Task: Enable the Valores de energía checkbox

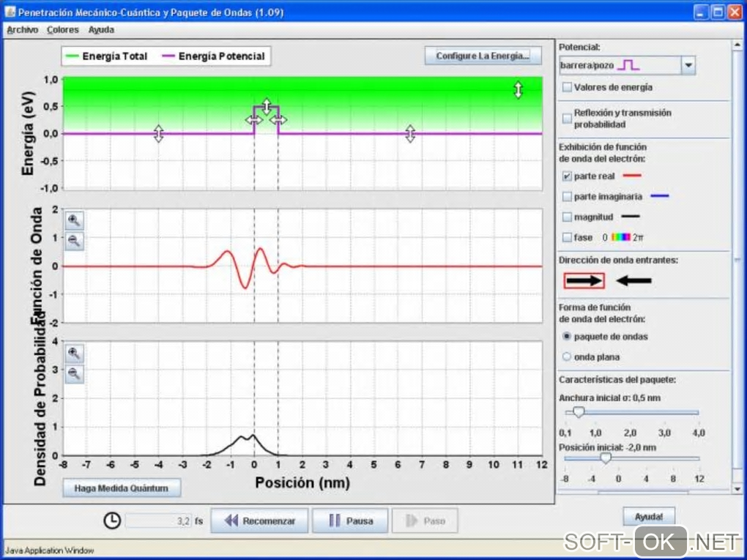Action: tap(567, 87)
